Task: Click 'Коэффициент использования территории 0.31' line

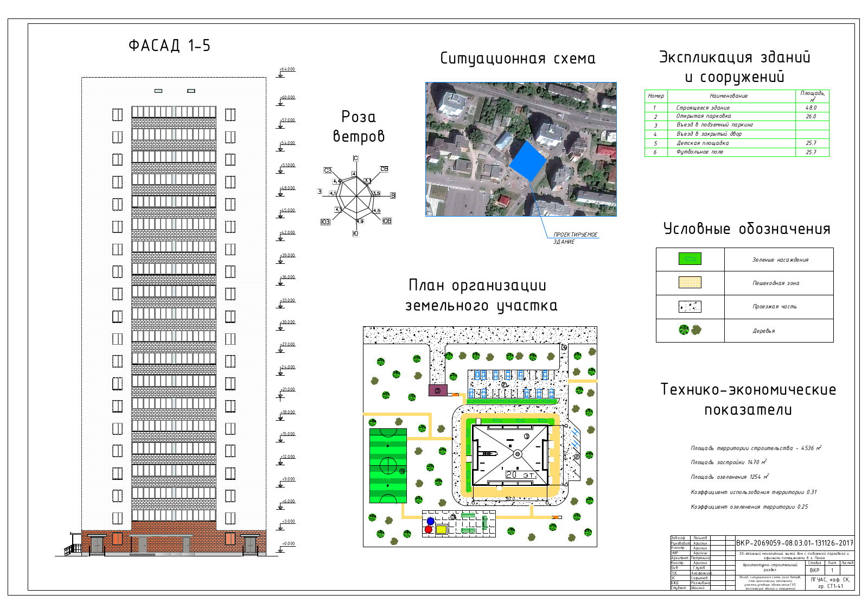Action: click(754, 492)
